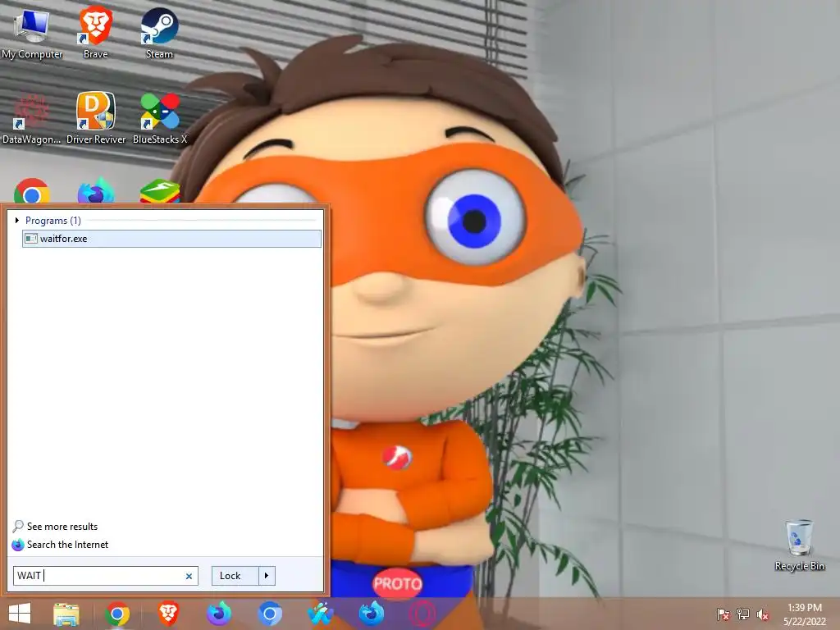Open the arrow menu beside Lock
The width and height of the screenshot is (840, 630).
(267, 576)
